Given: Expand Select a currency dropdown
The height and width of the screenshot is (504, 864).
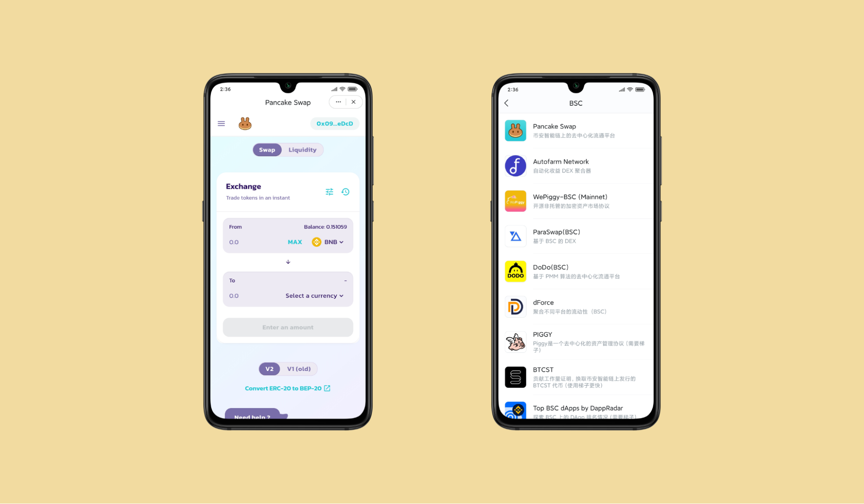Looking at the screenshot, I should (315, 295).
